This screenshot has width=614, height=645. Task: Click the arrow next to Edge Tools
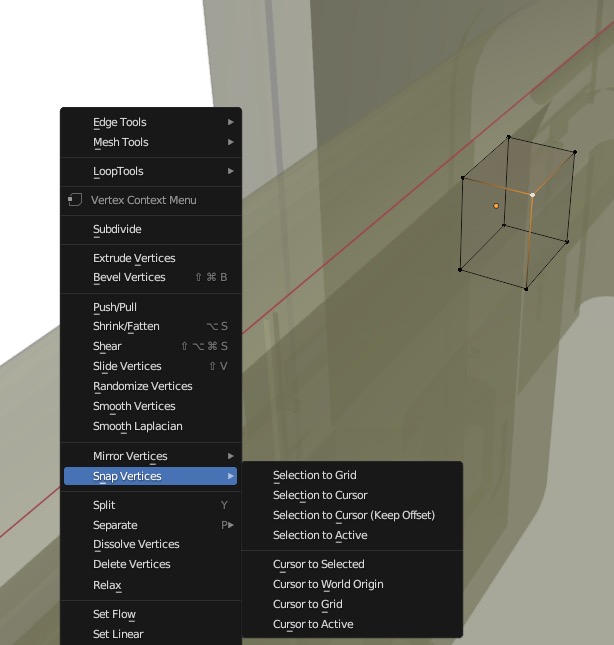tap(231, 122)
